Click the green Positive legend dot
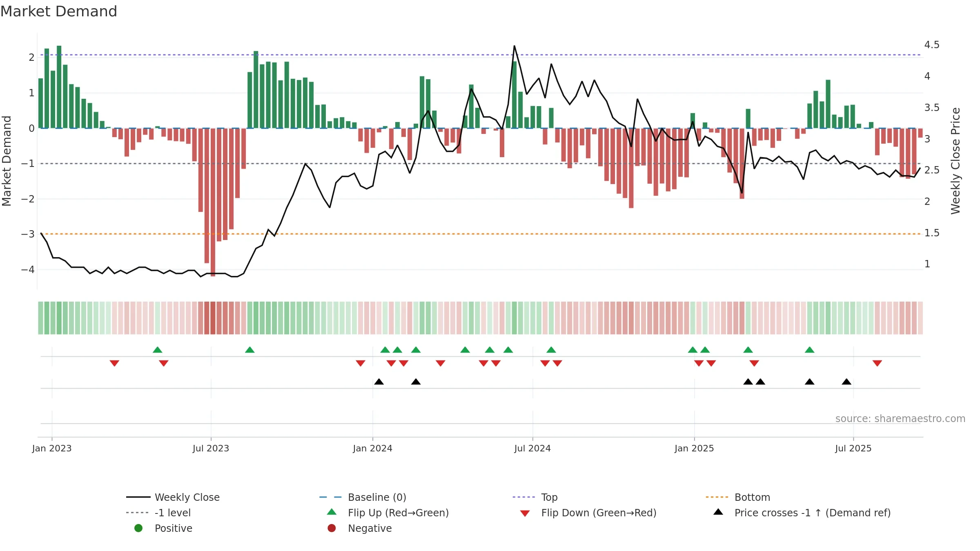Screen dimensions: 980x551 click(138, 528)
